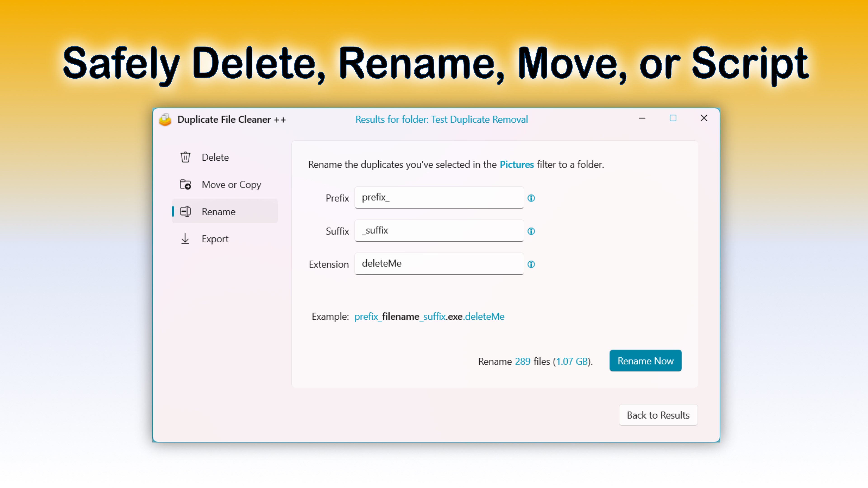Select the Rename sidebar item

[x=218, y=211]
